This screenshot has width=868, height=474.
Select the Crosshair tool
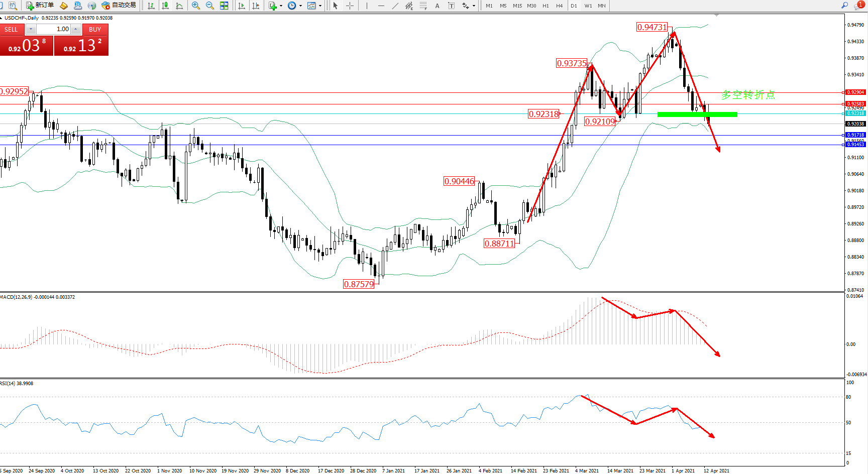[350, 6]
